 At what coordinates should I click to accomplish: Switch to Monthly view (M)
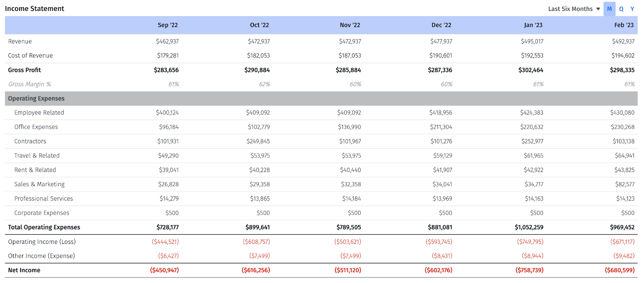[609, 9]
